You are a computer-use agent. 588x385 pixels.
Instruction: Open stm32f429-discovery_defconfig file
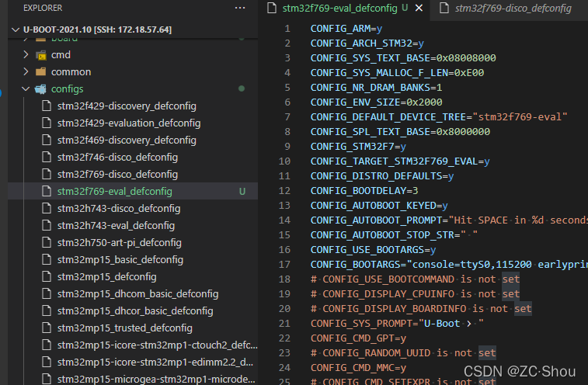point(127,106)
